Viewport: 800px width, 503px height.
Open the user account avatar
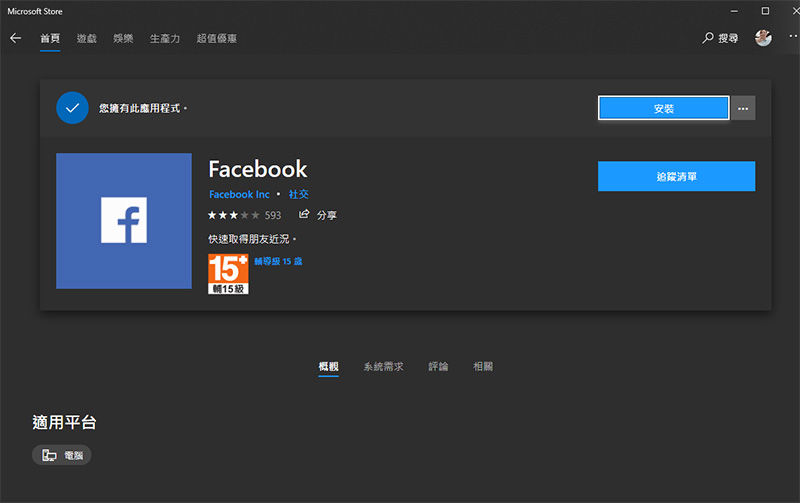[763, 38]
